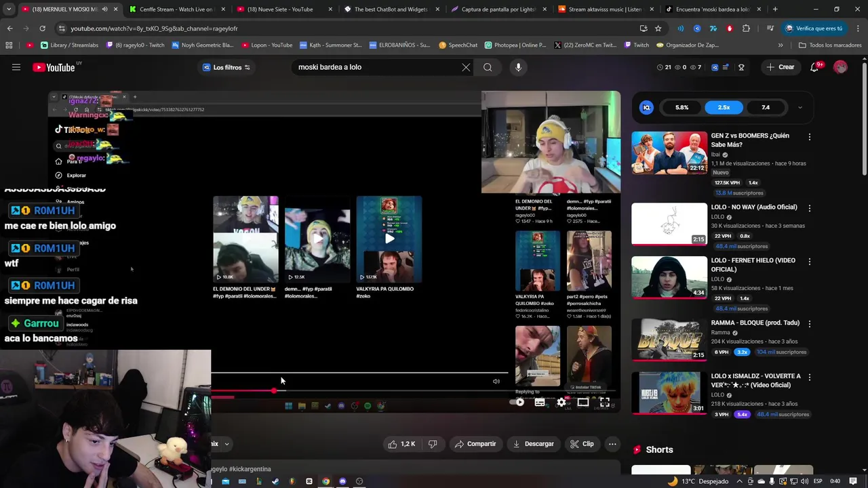The width and height of the screenshot is (868, 488).
Task: Switch to Nueve Siete - YouTube tab
Action: point(283,9)
